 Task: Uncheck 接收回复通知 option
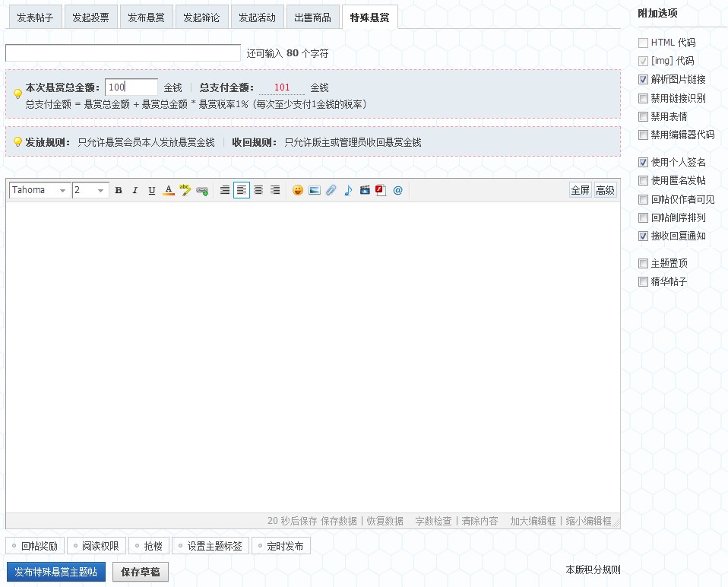click(x=643, y=236)
